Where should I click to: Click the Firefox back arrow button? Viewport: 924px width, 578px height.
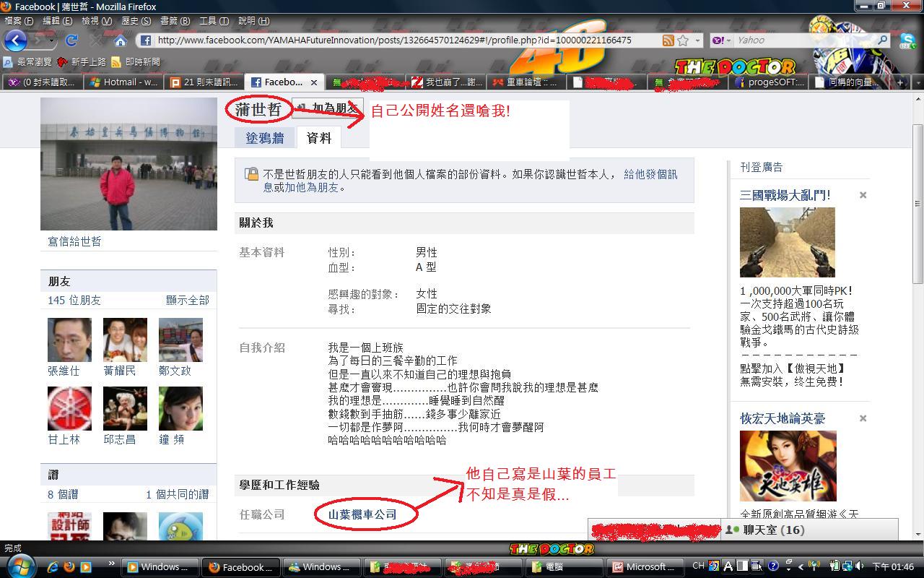pyautogui.click(x=16, y=40)
